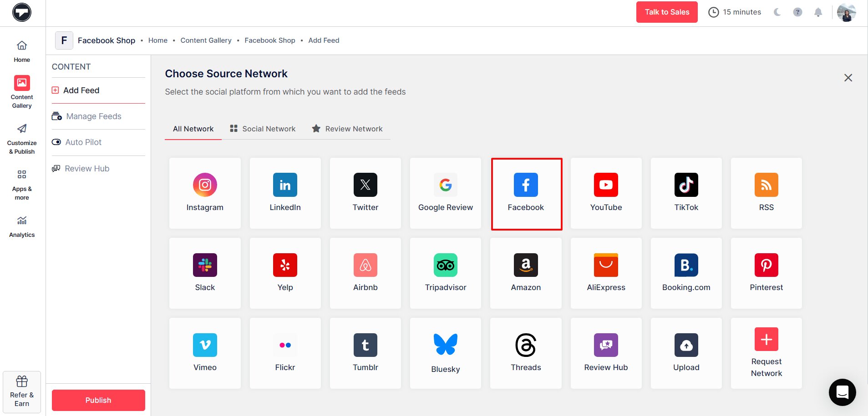
Task: Select Facebook as the source network
Action: coord(526,193)
